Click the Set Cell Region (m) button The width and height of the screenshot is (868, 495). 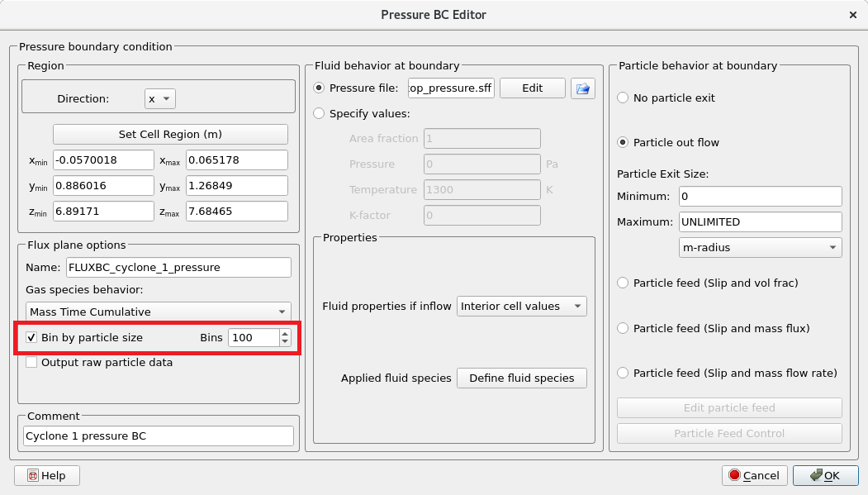(x=170, y=134)
